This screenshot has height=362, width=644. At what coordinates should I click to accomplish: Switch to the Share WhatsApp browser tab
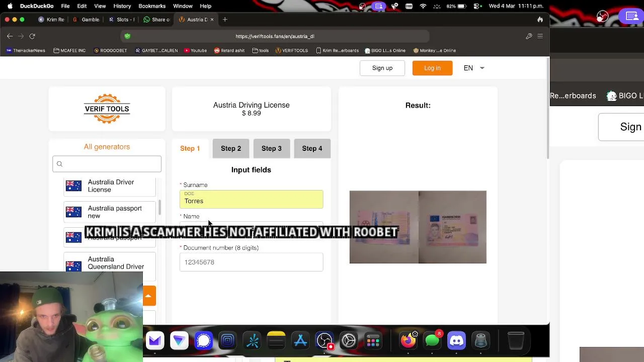(x=156, y=20)
